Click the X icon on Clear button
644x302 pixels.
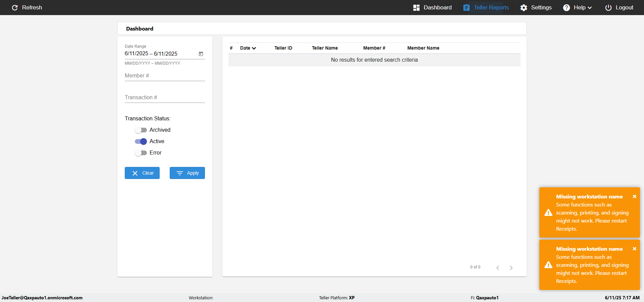pyautogui.click(x=135, y=173)
